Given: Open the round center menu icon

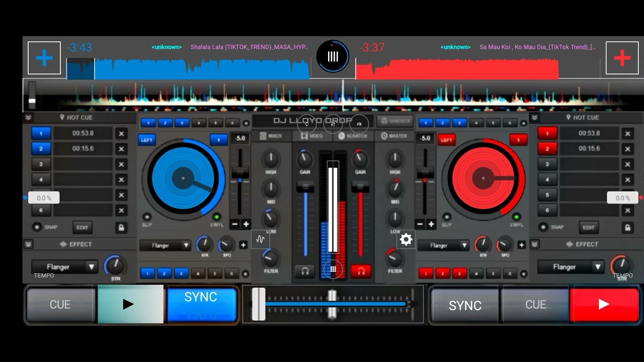Looking at the screenshot, I should click(x=333, y=56).
